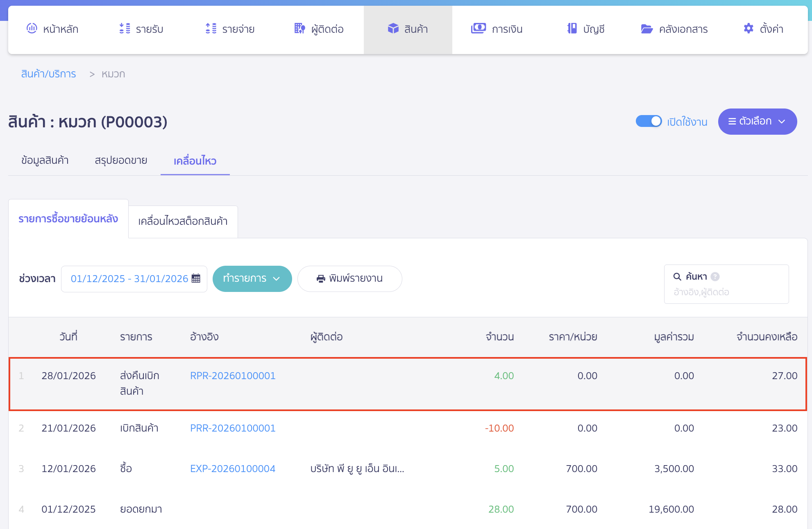Open คลังเอกสาร folder icon
The height and width of the screenshot is (529, 812).
pos(646,29)
